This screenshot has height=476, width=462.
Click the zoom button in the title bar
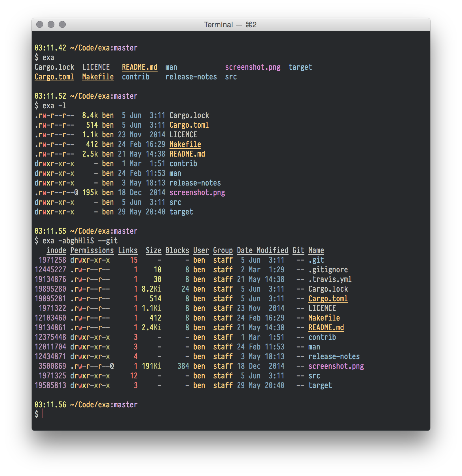coord(62,25)
